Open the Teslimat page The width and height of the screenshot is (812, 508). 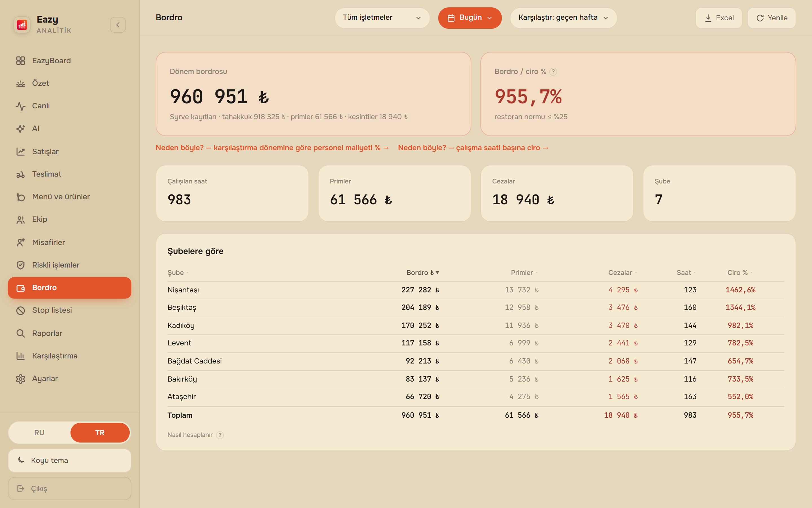point(69,174)
